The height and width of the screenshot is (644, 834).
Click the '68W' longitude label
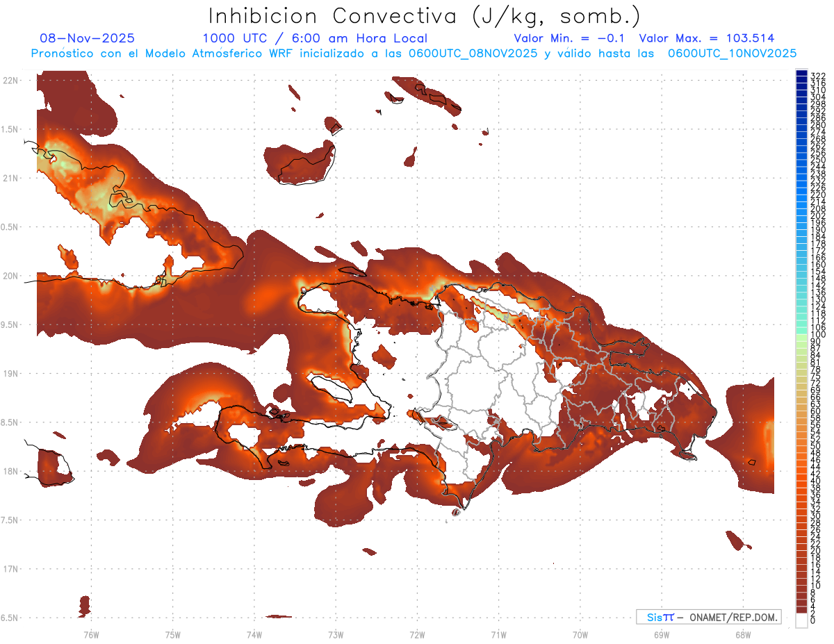click(x=743, y=634)
